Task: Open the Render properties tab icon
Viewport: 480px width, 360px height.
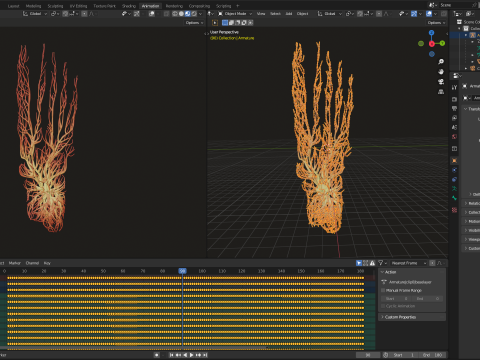Action: [454, 99]
